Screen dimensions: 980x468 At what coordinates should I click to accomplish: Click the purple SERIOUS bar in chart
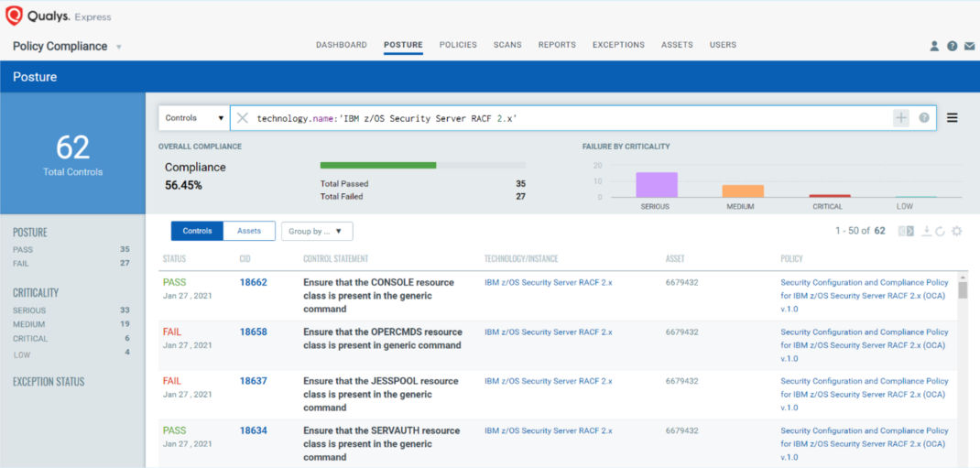pyautogui.click(x=657, y=185)
